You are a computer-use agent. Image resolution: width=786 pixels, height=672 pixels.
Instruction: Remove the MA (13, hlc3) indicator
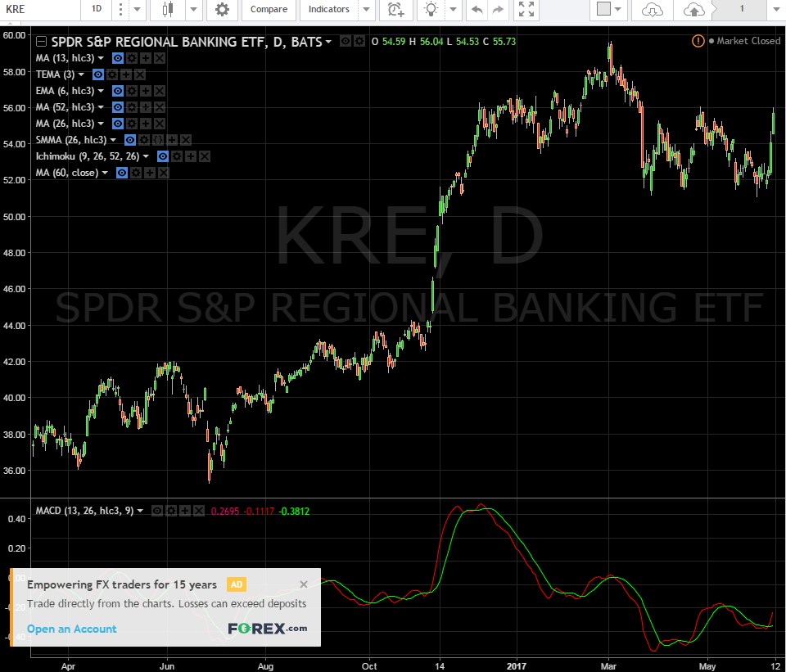coord(160,58)
